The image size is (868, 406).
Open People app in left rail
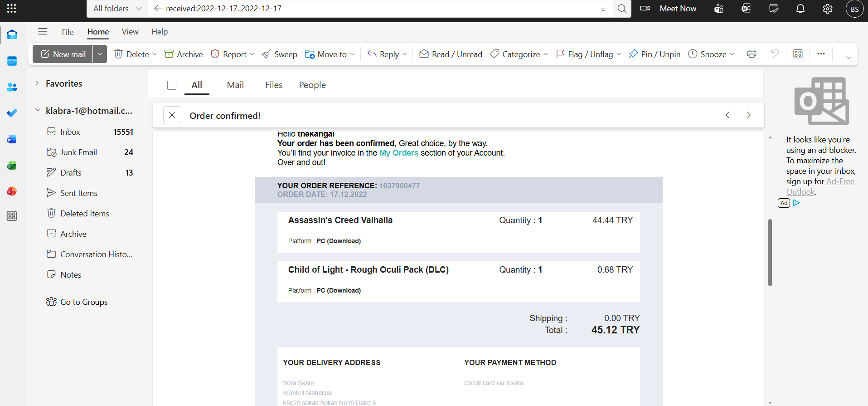(x=12, y=87)
